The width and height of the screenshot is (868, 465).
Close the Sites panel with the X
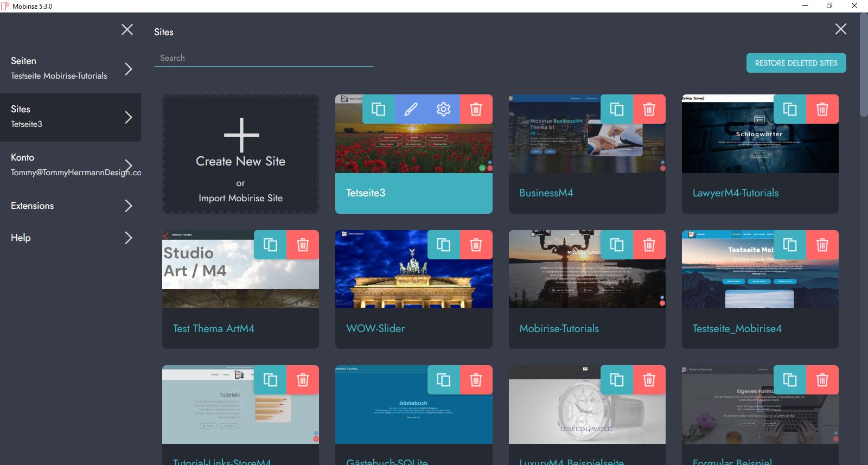point(840,29)
